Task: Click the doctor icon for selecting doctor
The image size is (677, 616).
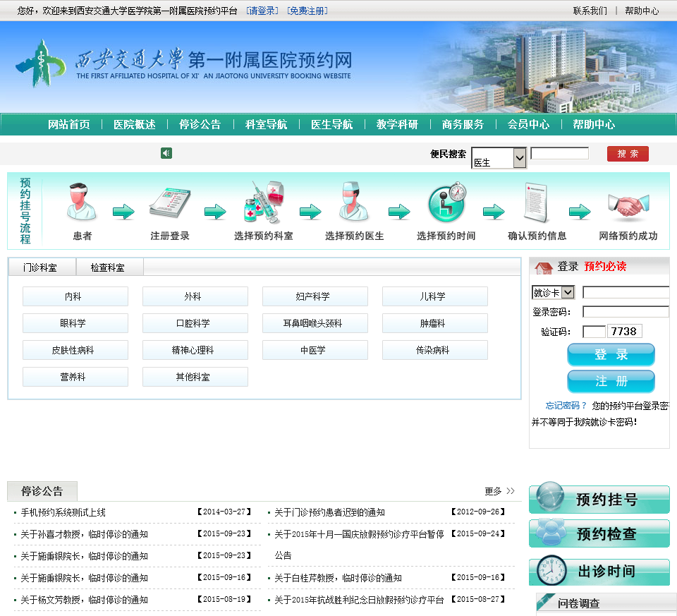Action: [353, 202]
